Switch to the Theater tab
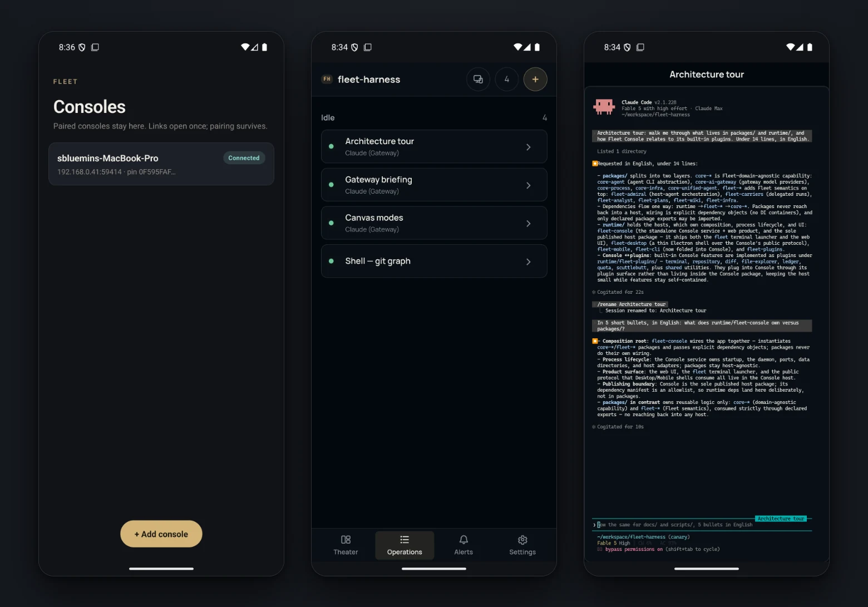 coord(346,545)
